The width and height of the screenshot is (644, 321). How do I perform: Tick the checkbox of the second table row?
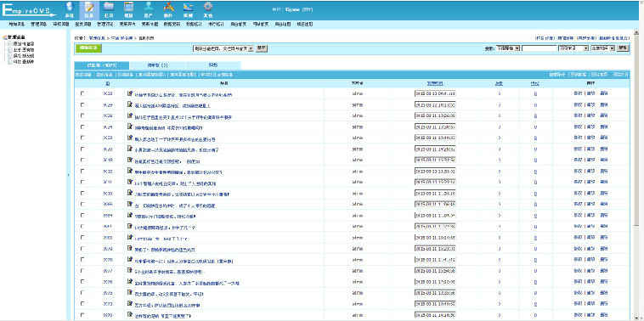82,104
